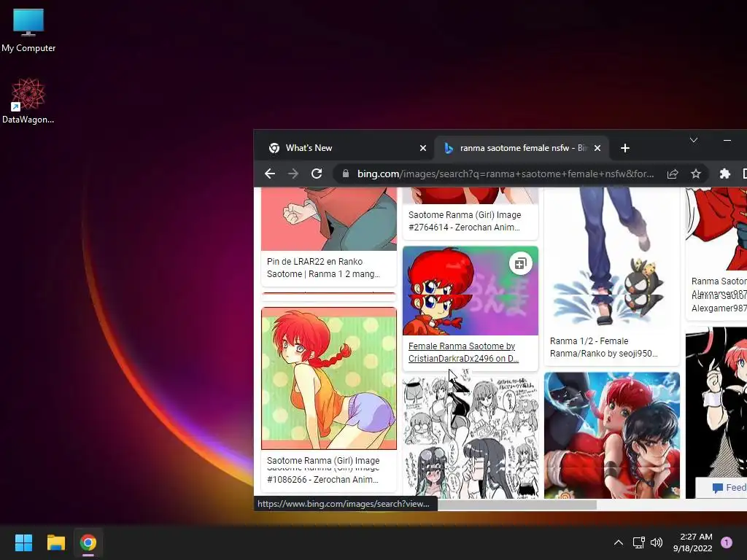Bookmark this page with star icon

[x=696, y=174]
